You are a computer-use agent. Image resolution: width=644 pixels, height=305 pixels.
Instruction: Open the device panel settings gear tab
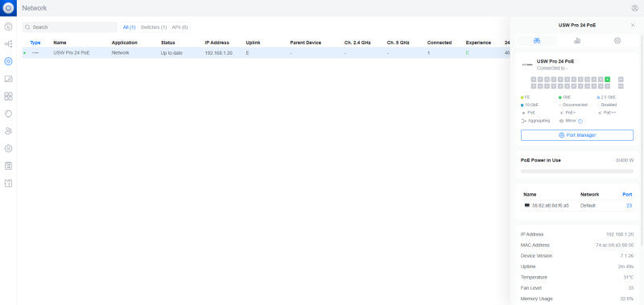[x=617, y=40]
